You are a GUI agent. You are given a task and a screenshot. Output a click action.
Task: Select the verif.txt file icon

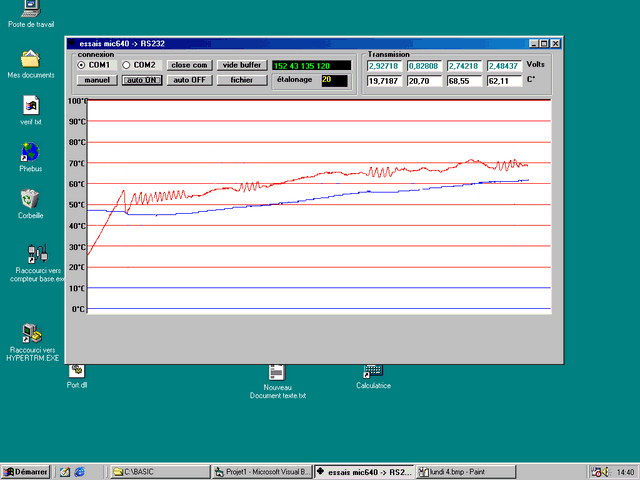[x=30, y=105]
